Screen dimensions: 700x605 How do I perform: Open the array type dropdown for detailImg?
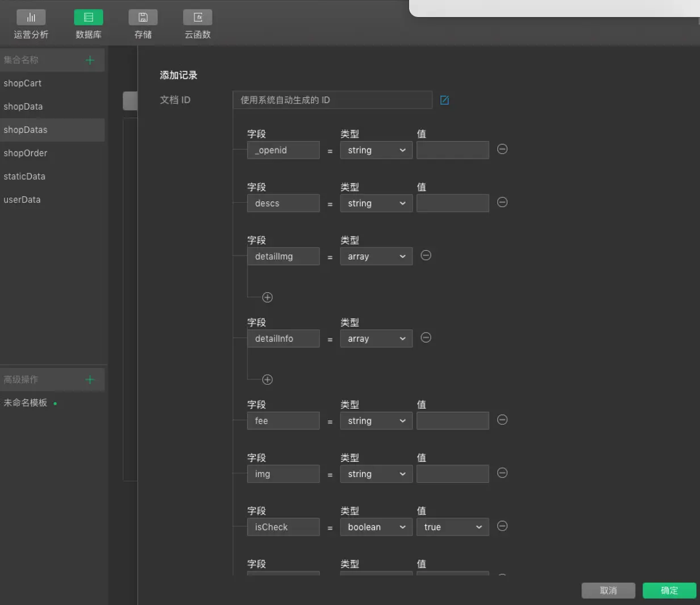pos(376,256)
